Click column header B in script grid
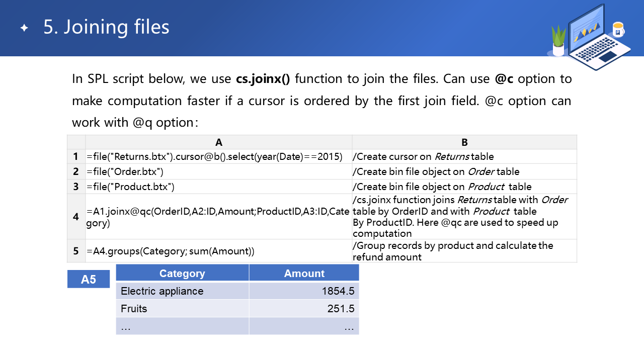Viewport: 644px width, 362px height. 464,142
